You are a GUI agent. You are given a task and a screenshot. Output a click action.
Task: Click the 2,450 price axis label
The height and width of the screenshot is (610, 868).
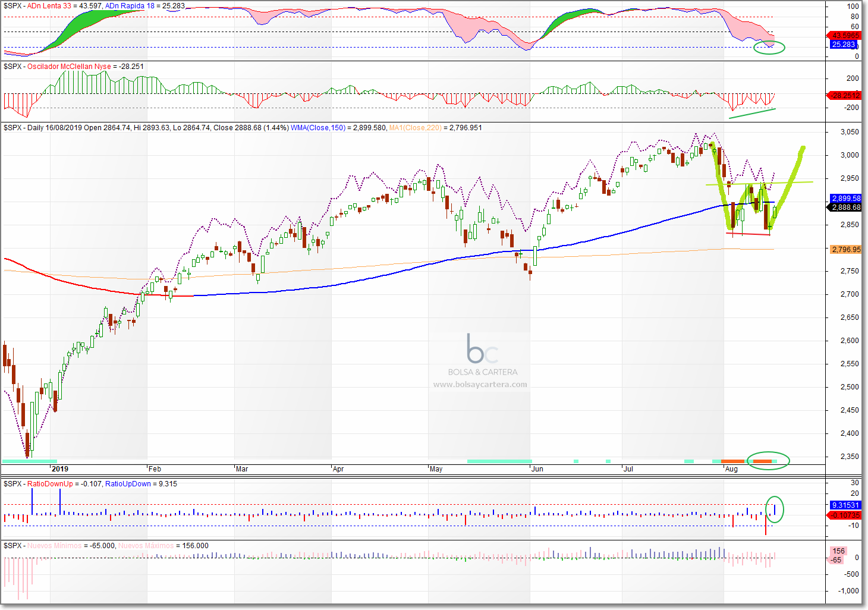pyautogui.click(x=849, y=410)
